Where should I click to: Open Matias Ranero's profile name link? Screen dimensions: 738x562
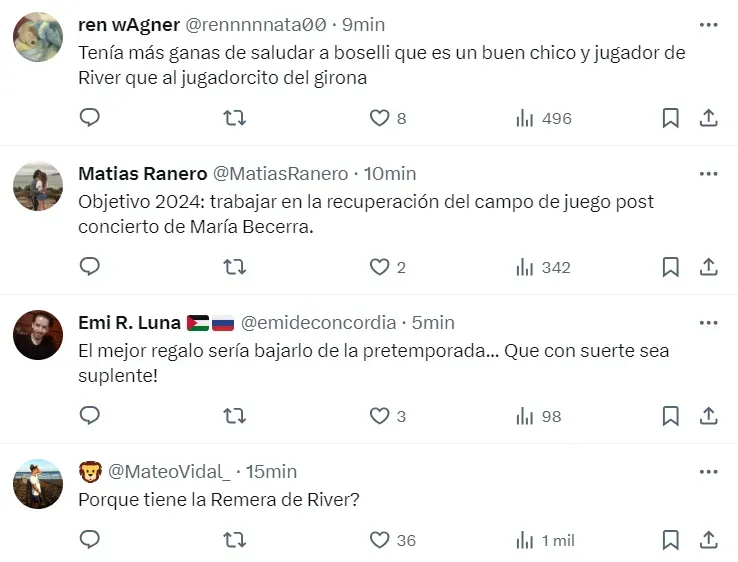142,174
